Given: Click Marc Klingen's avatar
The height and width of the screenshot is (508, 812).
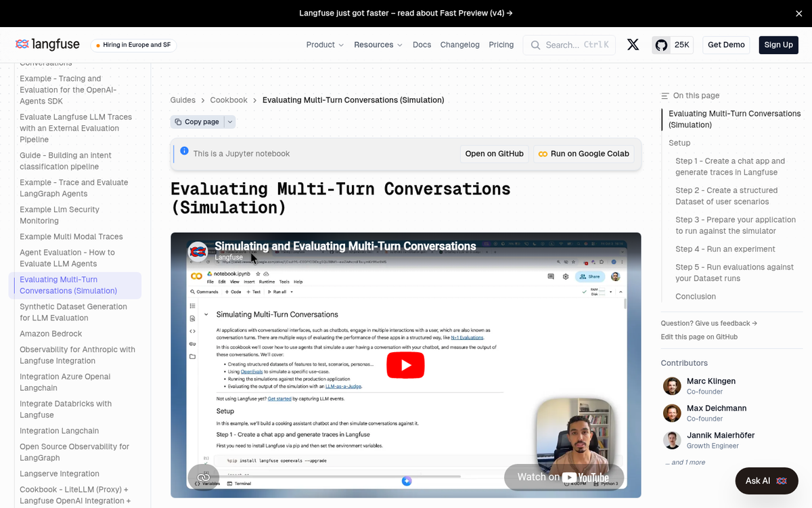Looking at the screenshot, I should click(672, 386).
